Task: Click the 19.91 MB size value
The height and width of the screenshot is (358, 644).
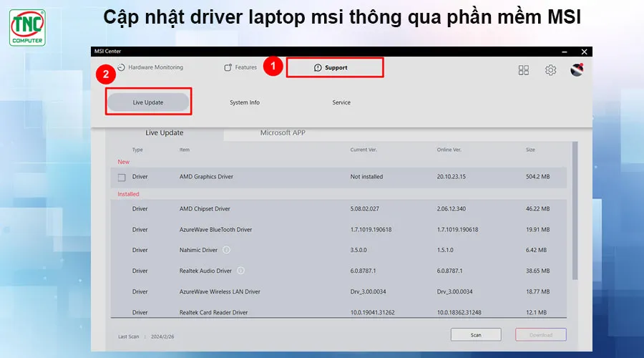Action: (x=537, y=229)
